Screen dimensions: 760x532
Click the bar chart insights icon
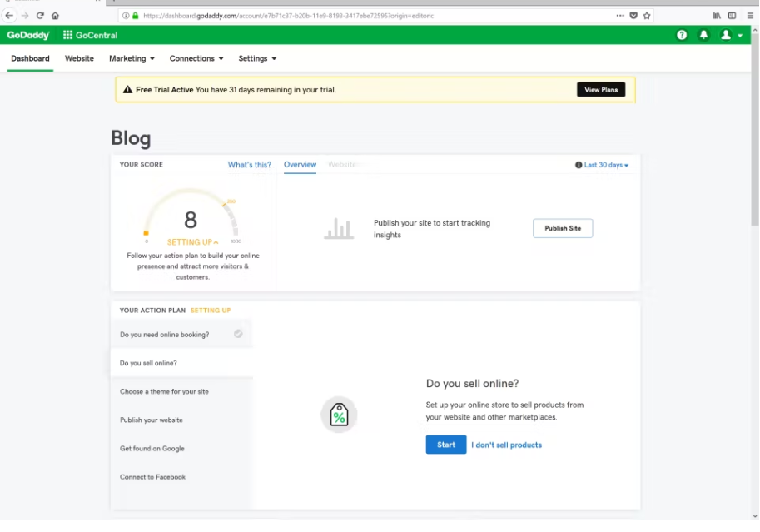[339, 228]
